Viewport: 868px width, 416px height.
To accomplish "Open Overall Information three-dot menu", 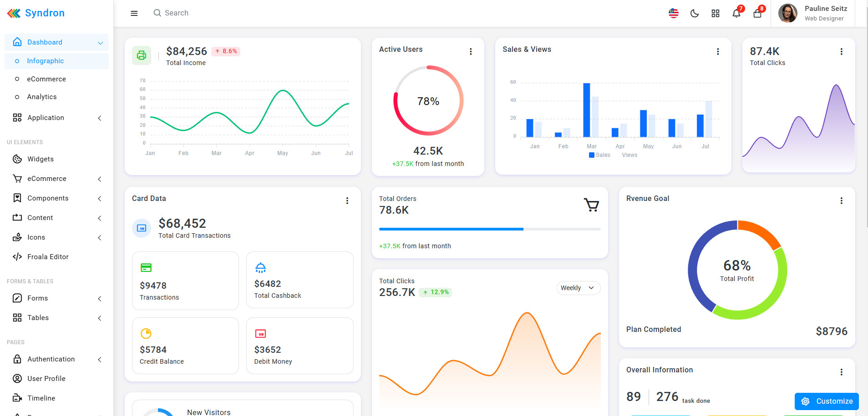I will pos(841,372).
